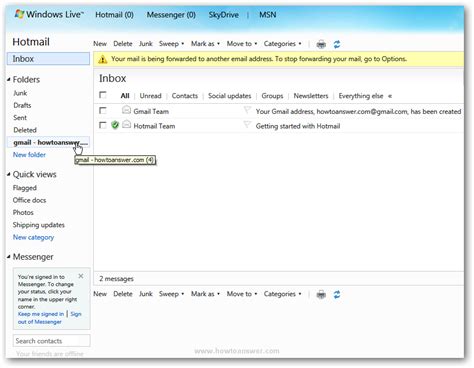Collapse the Messenger section
The height and width of the screenshot is (368, 474).
tap(9, 257)
